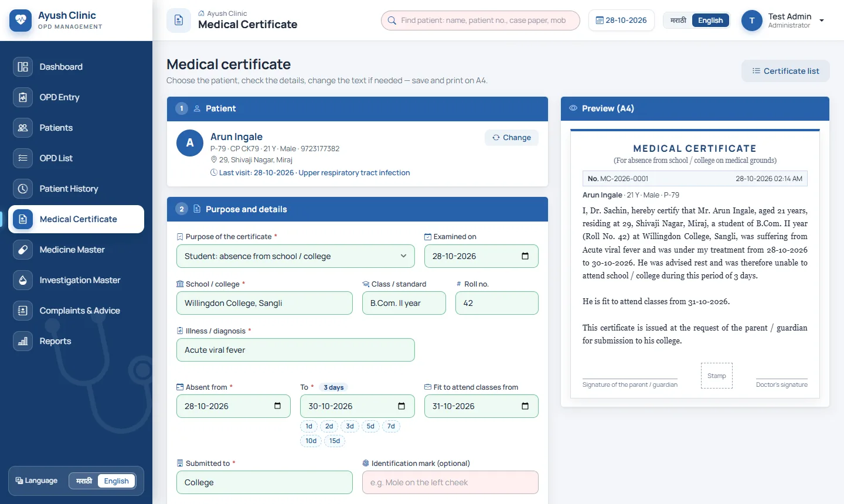Open the 28-10-2026 header date selector
This screenshot has height=504, width=844.
pos(621,21)
